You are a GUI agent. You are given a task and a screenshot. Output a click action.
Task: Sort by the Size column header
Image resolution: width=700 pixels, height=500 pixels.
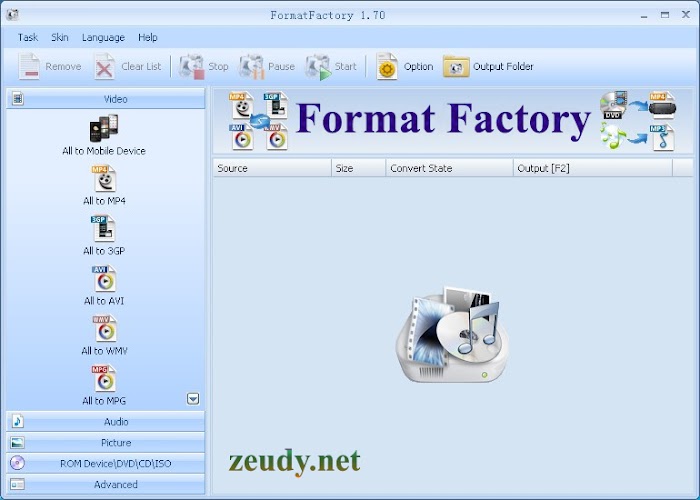coord(358,168)
